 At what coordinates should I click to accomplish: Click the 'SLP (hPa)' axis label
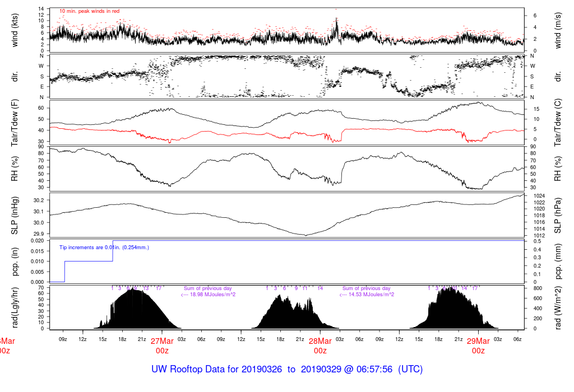point(558,216)
